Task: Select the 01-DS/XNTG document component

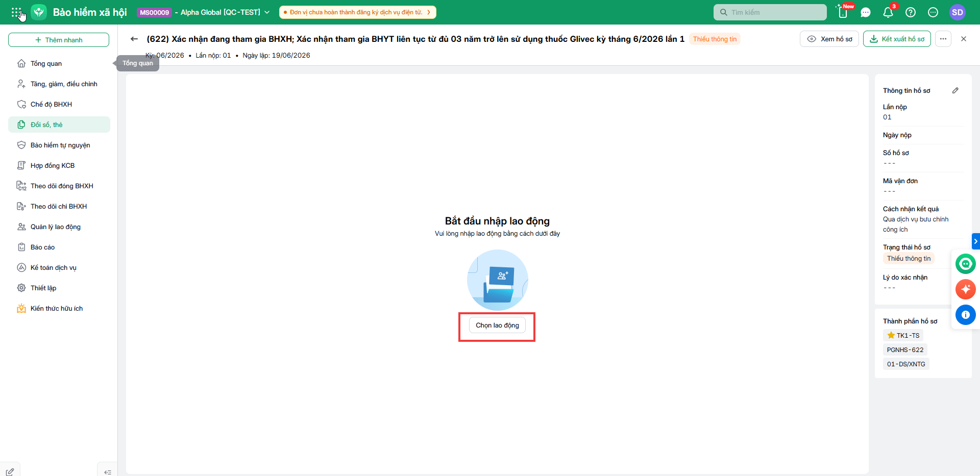Action: click(x=906, y=364)
